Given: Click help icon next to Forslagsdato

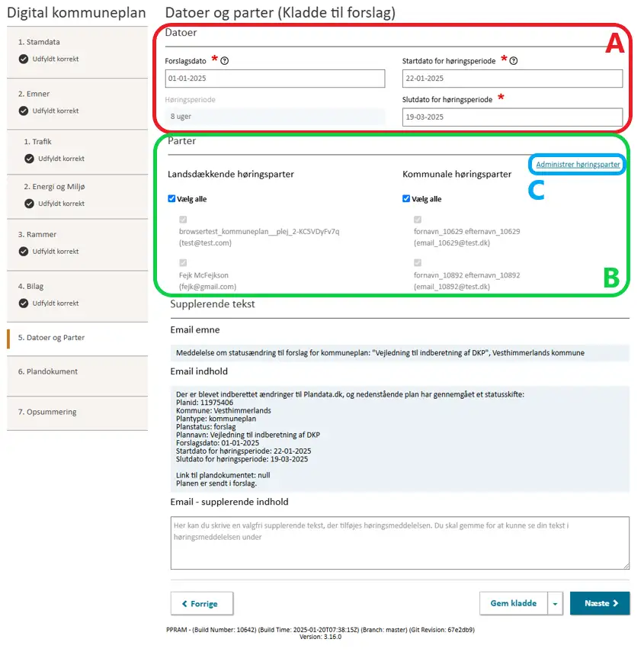Looking at the screenshot, I should [x=224, y=61].
